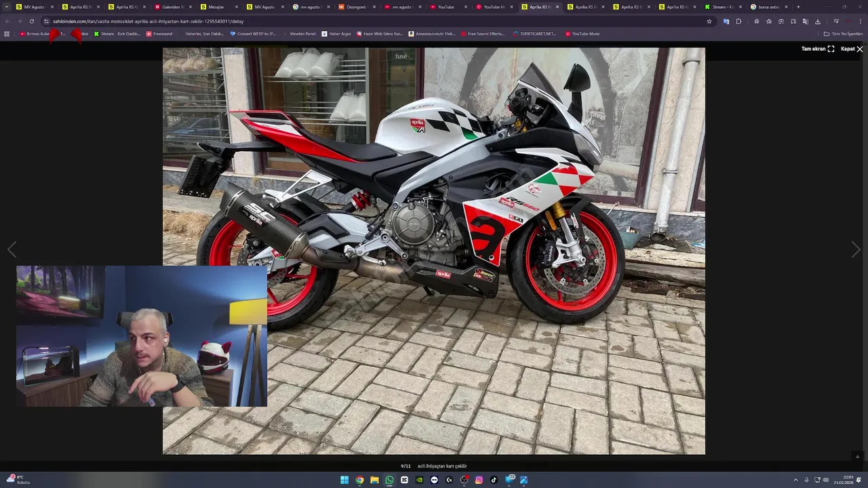Open the NVIDIA app from the taskbar
The height and width of the screenshot is (488, 868).
click(419, 480)
